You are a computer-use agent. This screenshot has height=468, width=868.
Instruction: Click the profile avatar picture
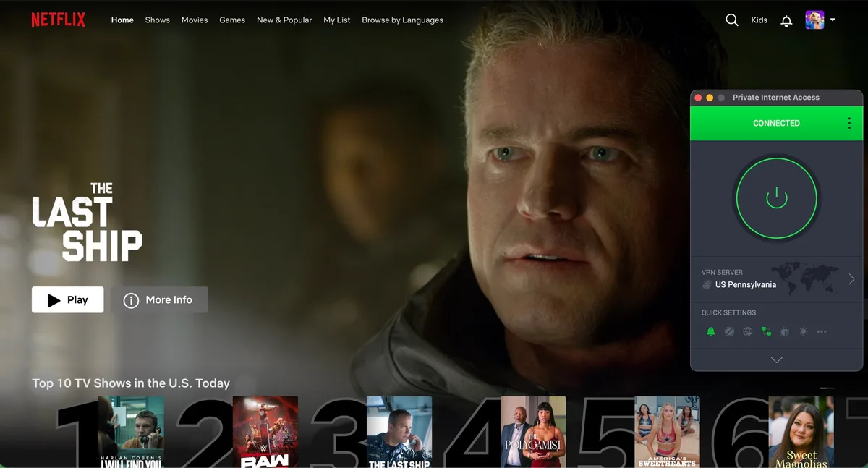pyautogui.click(x=814, y=20)
